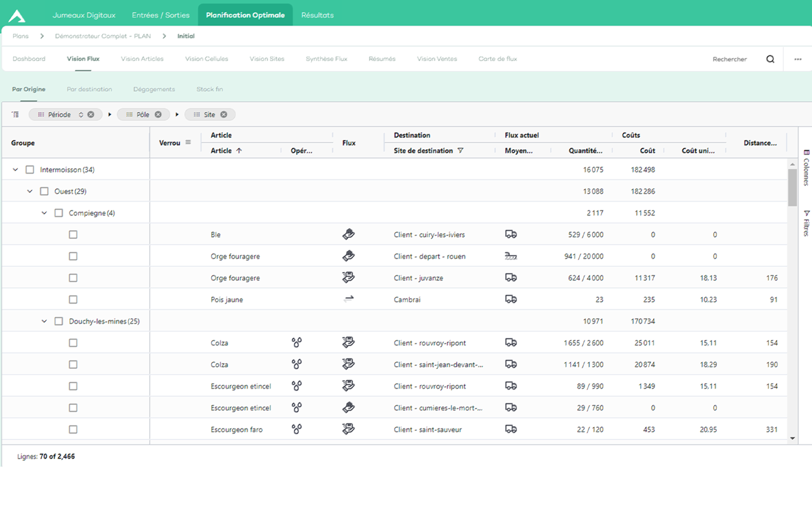Click the search magnifier icon

tap(770, 59)
